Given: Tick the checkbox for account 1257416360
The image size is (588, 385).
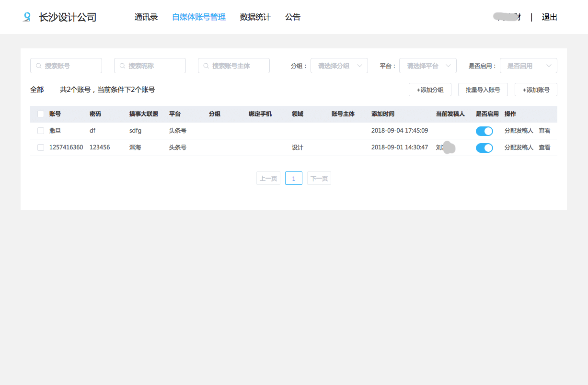Looking at the screenshot, I should click(x=41, y=147).
